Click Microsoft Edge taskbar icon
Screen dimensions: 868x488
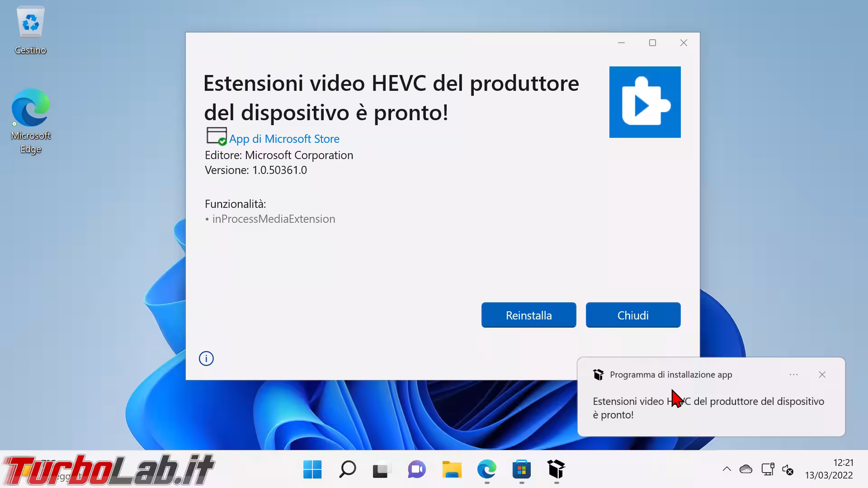[x=486, y=469]
